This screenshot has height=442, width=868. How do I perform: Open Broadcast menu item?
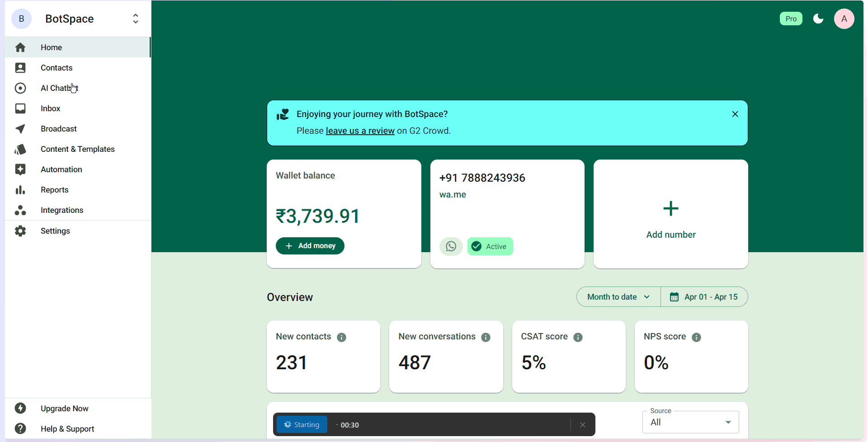point(78,129)
